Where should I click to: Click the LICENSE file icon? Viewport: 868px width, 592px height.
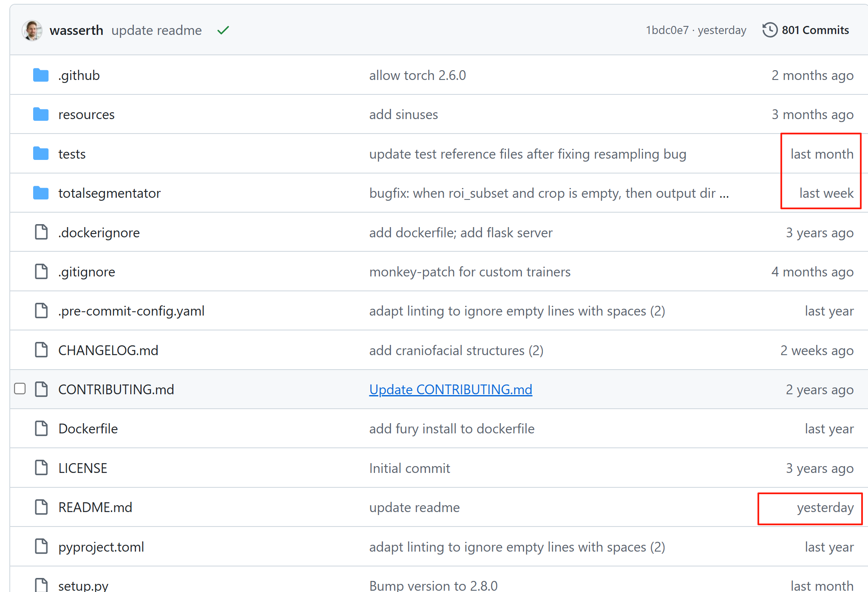tap(41, 468)
